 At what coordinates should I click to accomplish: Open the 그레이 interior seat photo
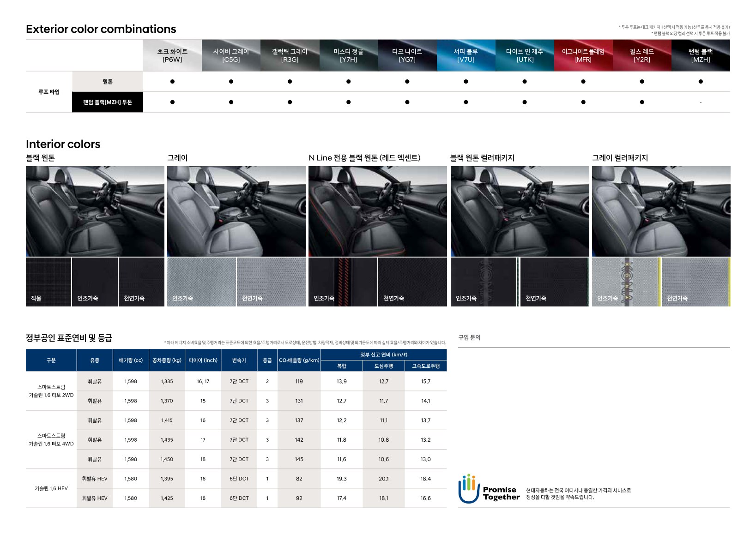[236, 211]
